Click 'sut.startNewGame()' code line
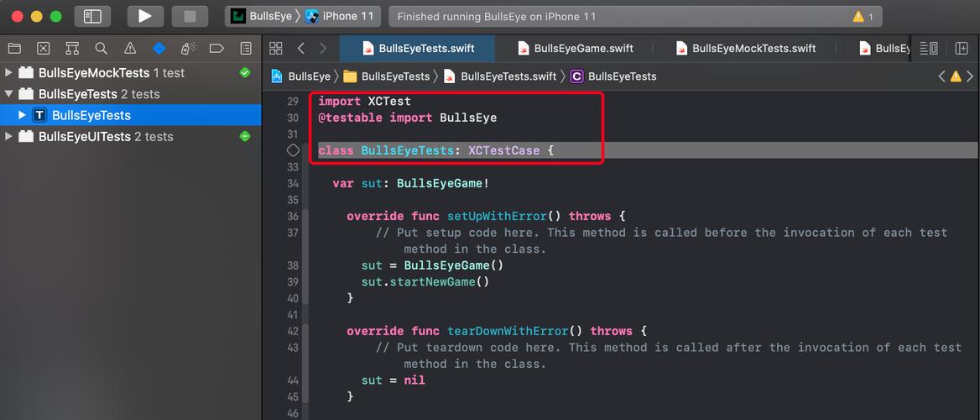 pyautogui.click(x=425, y=281)
